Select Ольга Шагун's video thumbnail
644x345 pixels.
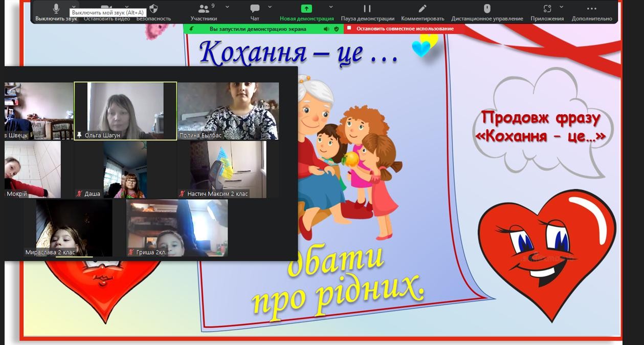pos(125,111)
